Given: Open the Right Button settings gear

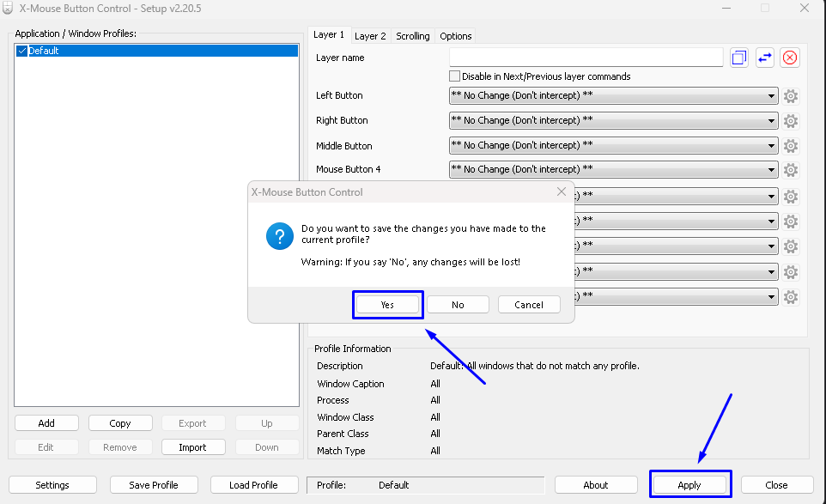Looking at the screenshot, I should coord(790,120).
